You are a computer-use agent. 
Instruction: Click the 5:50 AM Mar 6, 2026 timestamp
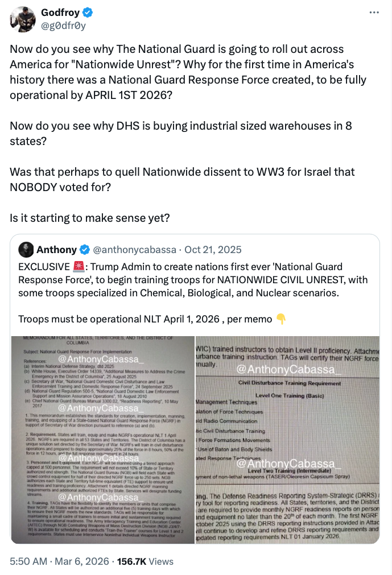(x=59, y=561)
